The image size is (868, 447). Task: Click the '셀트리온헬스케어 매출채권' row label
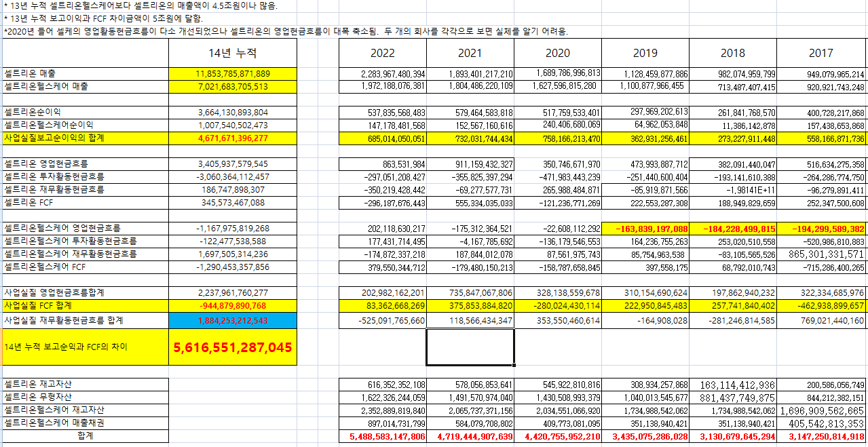point(86,423)
